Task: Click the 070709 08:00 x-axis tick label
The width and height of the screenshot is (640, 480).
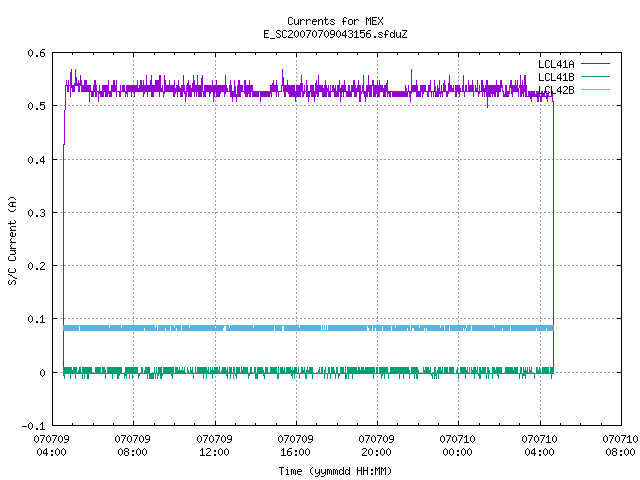Action: coord(132,446)
